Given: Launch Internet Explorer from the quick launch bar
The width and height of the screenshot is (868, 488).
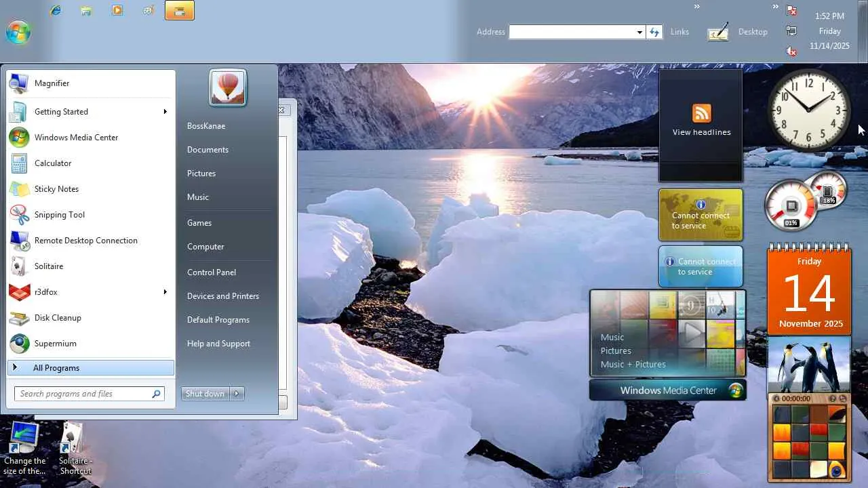Looking at the screenshot, I should point(56,10).
